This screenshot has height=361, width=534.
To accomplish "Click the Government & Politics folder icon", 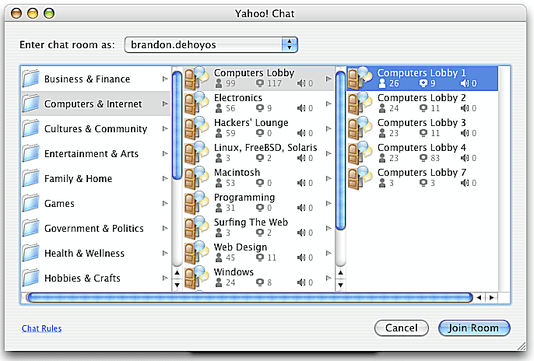I will [x=31, y=228].
